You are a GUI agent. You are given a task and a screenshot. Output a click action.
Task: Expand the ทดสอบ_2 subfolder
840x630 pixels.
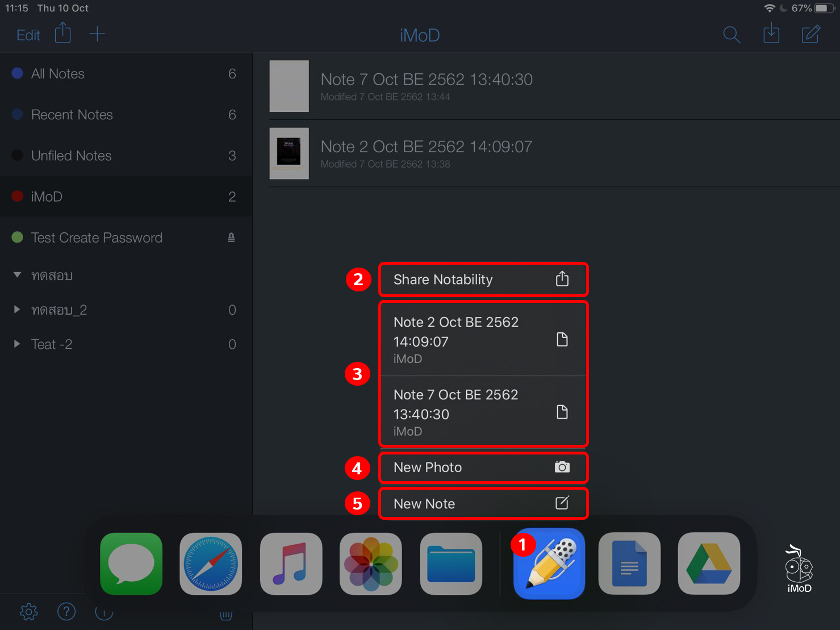(15, 310)
